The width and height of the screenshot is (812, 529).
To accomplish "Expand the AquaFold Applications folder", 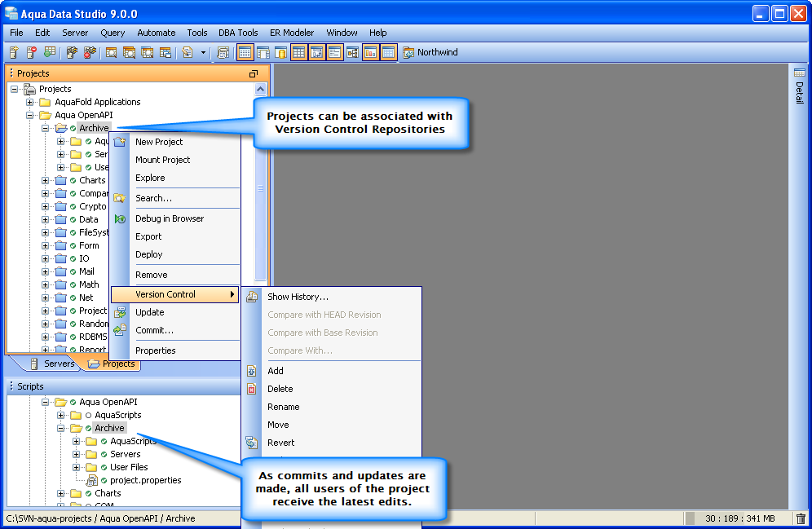I will (29, 102).
